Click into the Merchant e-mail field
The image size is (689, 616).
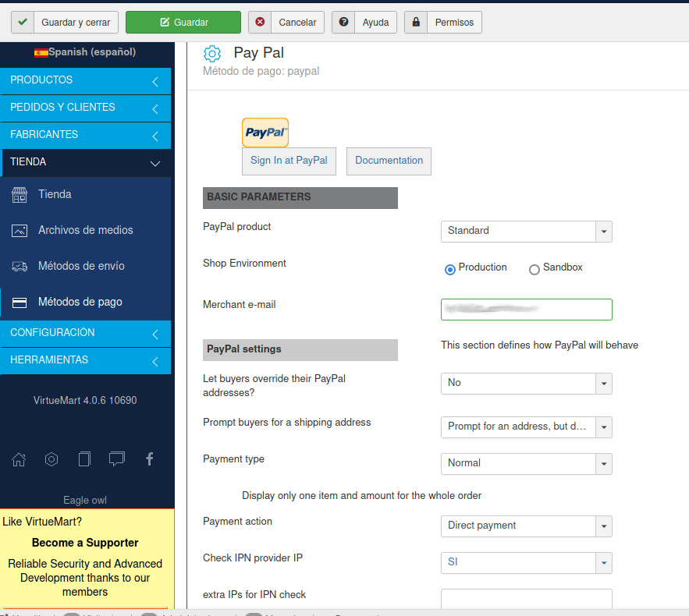[x=527, y=310]
